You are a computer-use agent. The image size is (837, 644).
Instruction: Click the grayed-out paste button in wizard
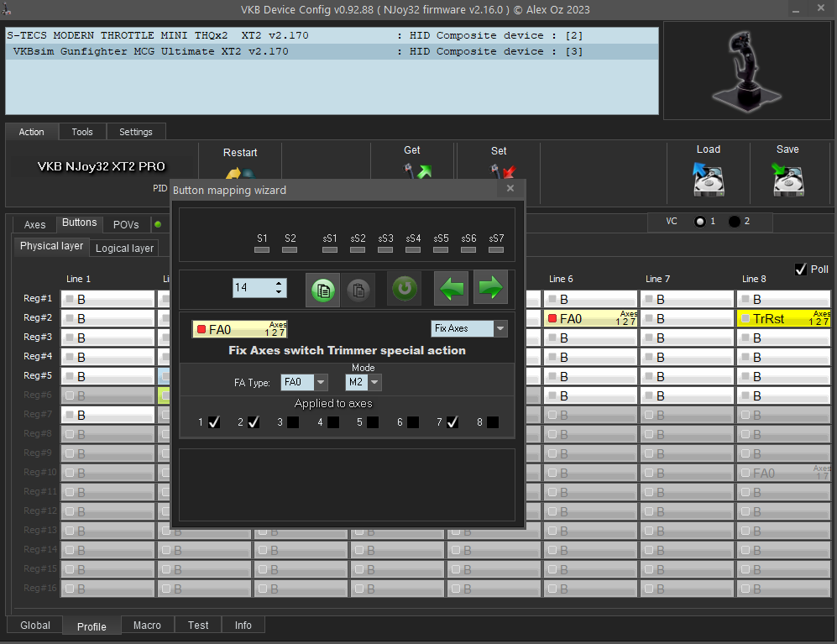point(358,289)
